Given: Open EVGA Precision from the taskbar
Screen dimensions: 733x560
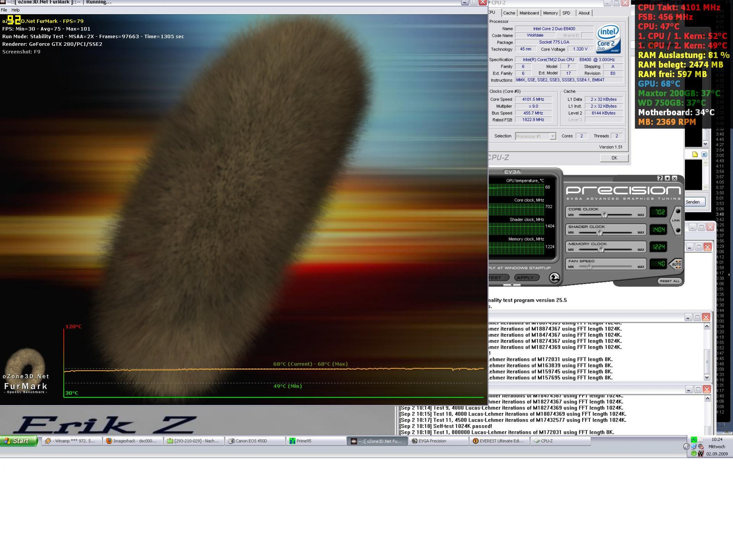Looking at the screenshot, I should pyautogui.click(x=438, y=441).
